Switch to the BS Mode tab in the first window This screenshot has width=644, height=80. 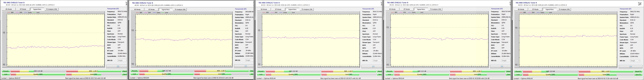click(x=9, y=9)
